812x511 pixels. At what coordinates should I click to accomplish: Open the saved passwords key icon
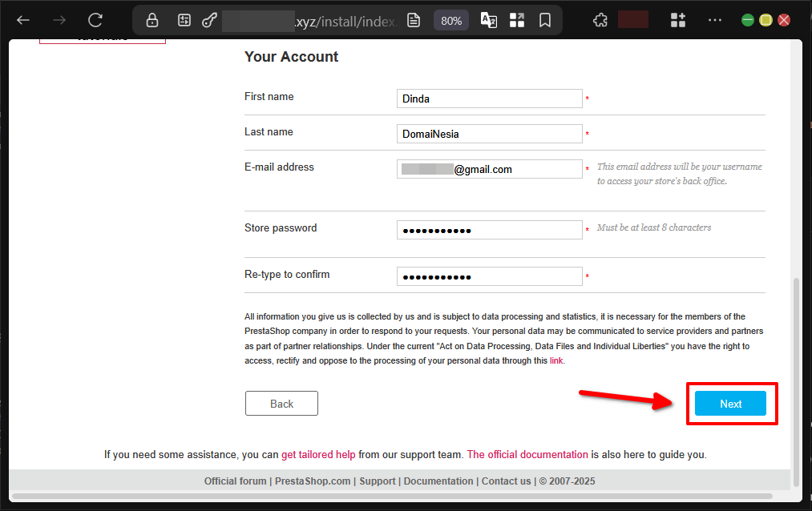(210, 20)
